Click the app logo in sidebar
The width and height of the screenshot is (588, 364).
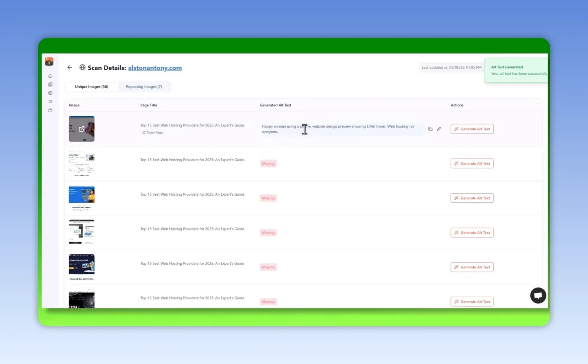click(x=49, y=62)
